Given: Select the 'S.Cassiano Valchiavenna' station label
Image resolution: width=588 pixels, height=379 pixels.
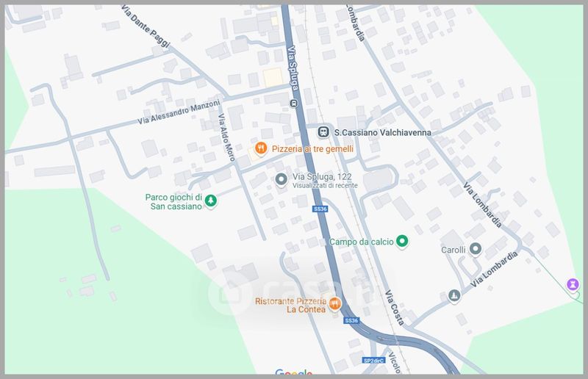Looking at the screenshot, I should (x=381, y=132).
